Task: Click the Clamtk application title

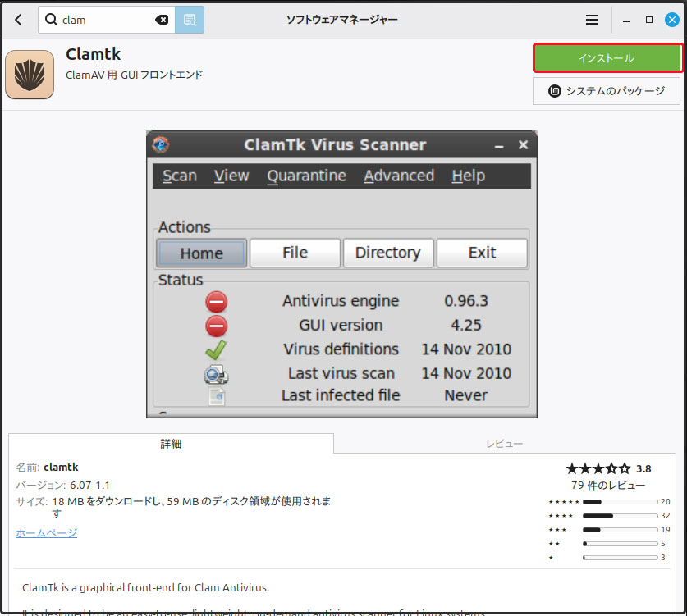Action: click(x=93, y=54)
